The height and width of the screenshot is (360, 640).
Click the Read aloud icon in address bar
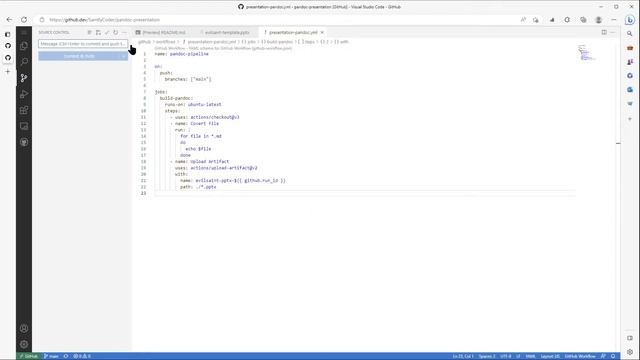click(523, 20)
